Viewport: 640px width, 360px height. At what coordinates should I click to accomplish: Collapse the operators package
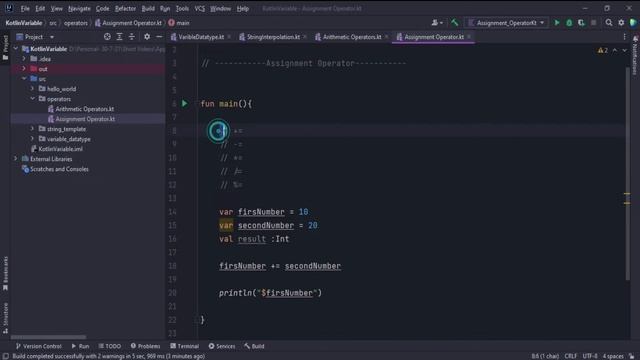33,99
